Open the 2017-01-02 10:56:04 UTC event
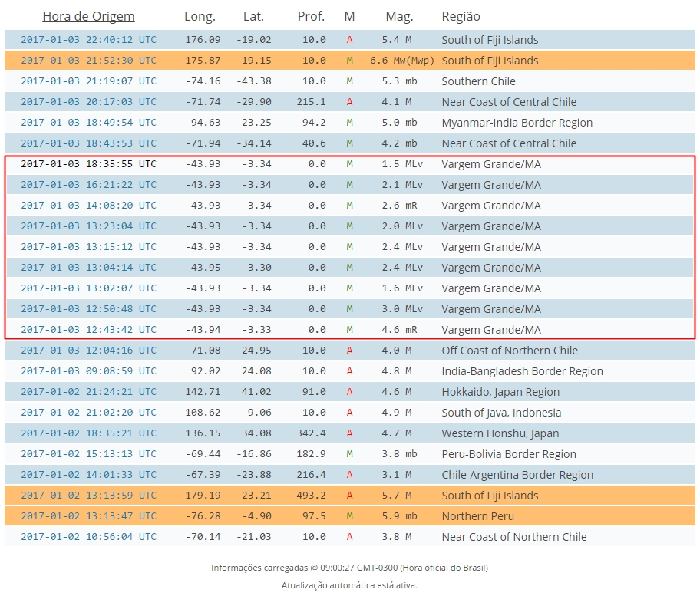 pos(88,537)
